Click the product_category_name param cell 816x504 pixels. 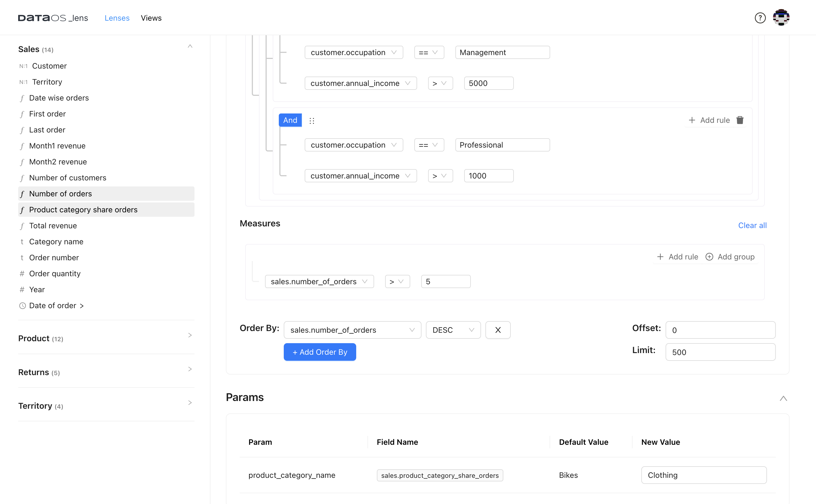click(292, 475)
